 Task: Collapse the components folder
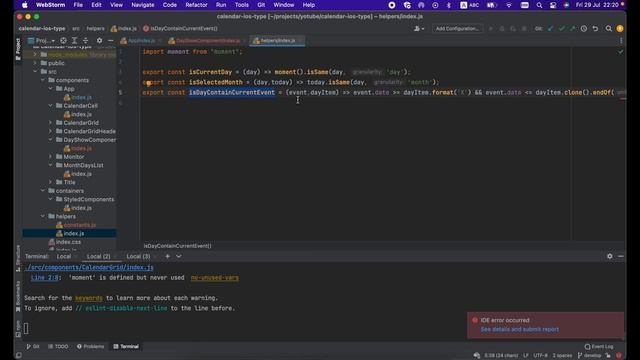43,80
